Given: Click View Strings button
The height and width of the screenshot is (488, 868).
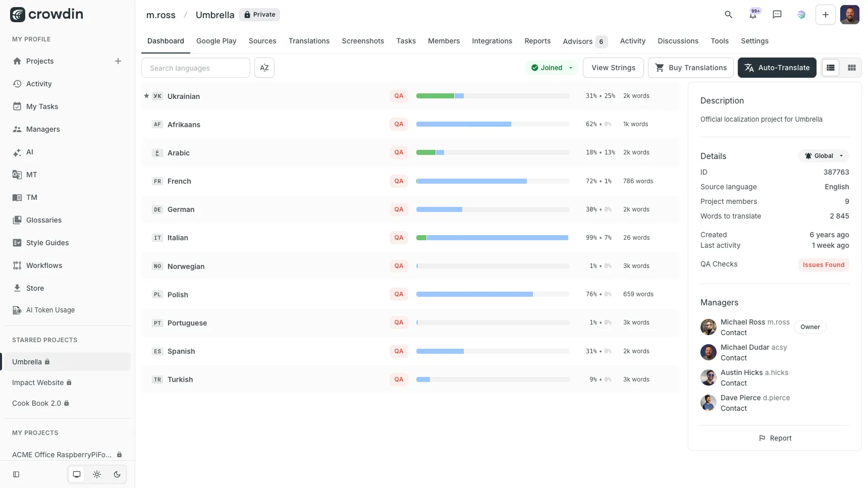Looking at the screenshot, I should coord(613,68).
